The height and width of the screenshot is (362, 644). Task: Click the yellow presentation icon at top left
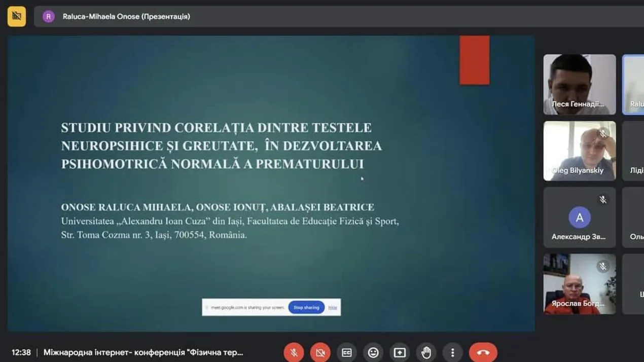coord(17,16)
